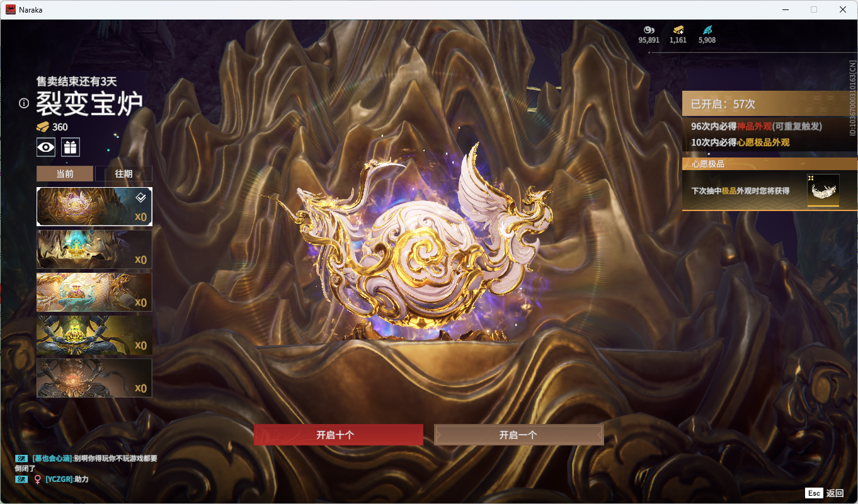This screenshot has height=504, width=858.
Task: Select the fifth dark orange furnace thumbnail
Action: (94, 378)
